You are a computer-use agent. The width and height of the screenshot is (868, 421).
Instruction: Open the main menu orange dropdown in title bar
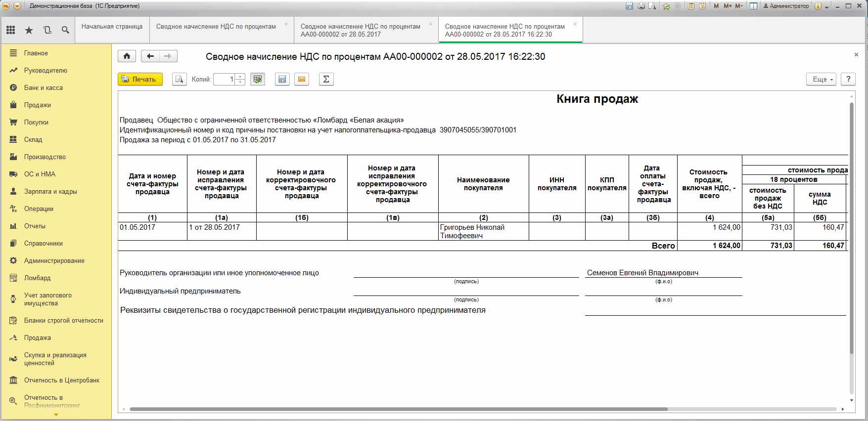click(x=17, y=6)
